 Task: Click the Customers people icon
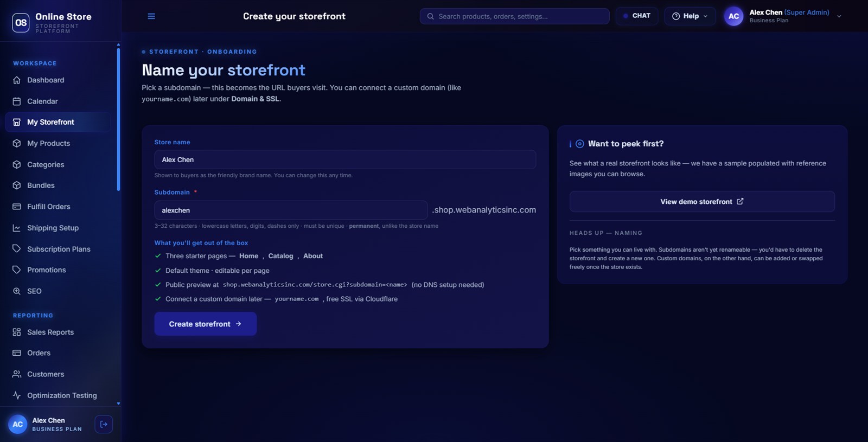point(17,374)
